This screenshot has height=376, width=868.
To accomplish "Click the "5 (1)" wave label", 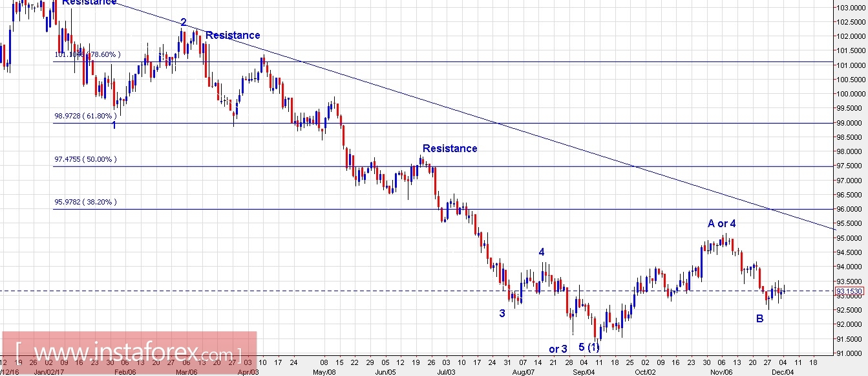I will click(589, 347).
